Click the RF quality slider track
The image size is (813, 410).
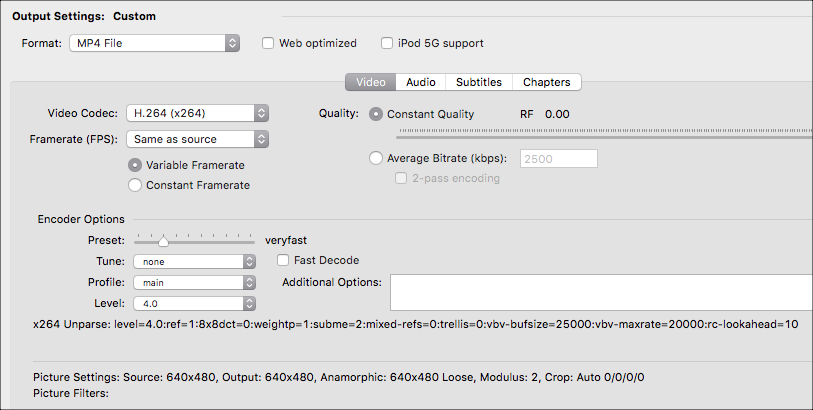tap(604, 137)
